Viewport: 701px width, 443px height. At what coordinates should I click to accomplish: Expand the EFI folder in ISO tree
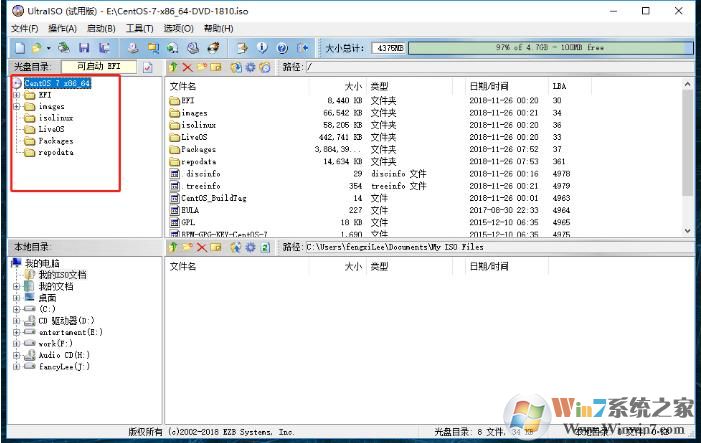16,95
